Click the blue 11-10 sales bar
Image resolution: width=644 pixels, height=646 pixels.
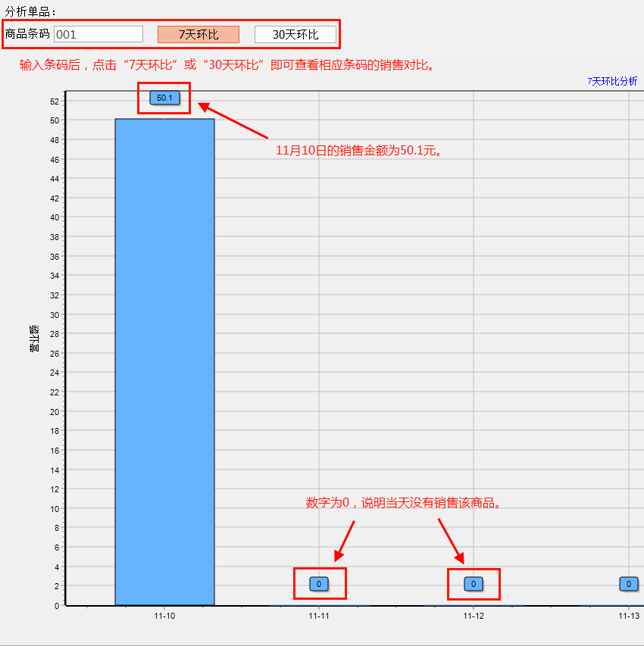(164, 362)
